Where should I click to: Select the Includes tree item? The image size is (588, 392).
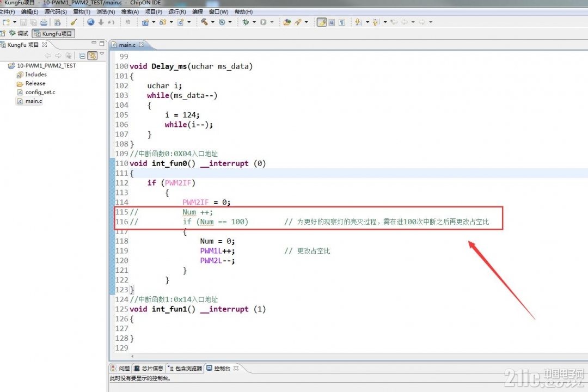tap(32, 75)
